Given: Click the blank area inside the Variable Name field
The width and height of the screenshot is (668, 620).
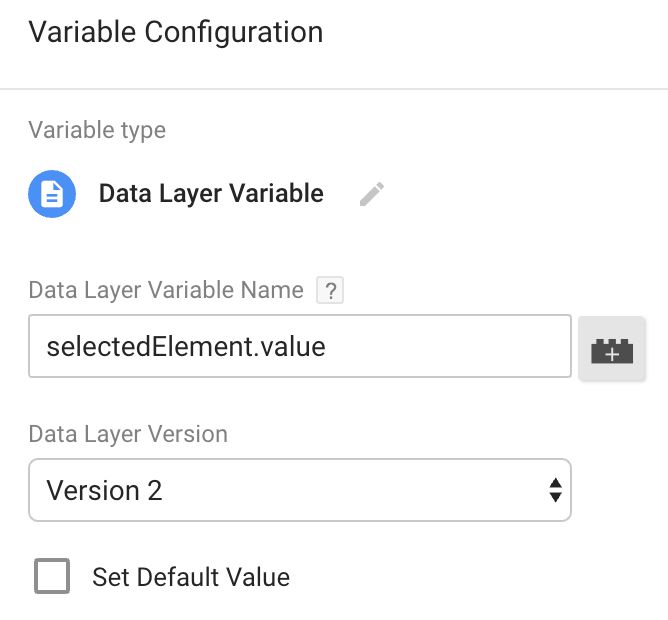Looking at the screenshot, I should click(x=447, y=346).
